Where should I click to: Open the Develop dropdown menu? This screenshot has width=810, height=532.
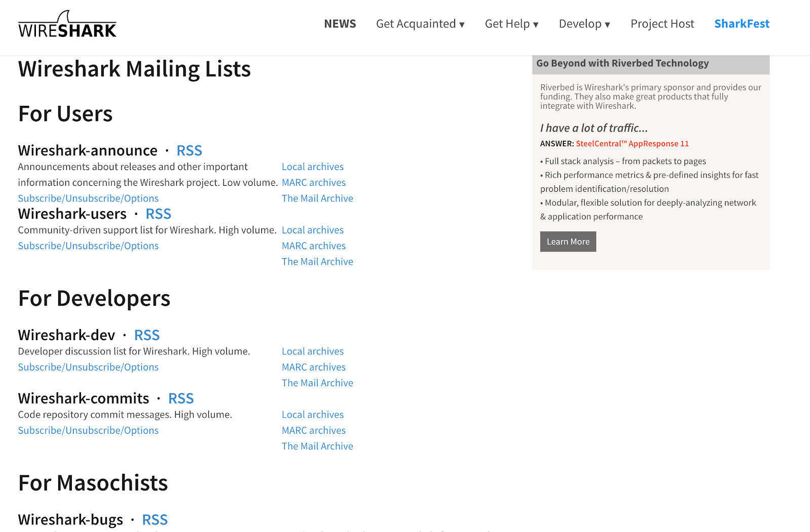[584, 24]
